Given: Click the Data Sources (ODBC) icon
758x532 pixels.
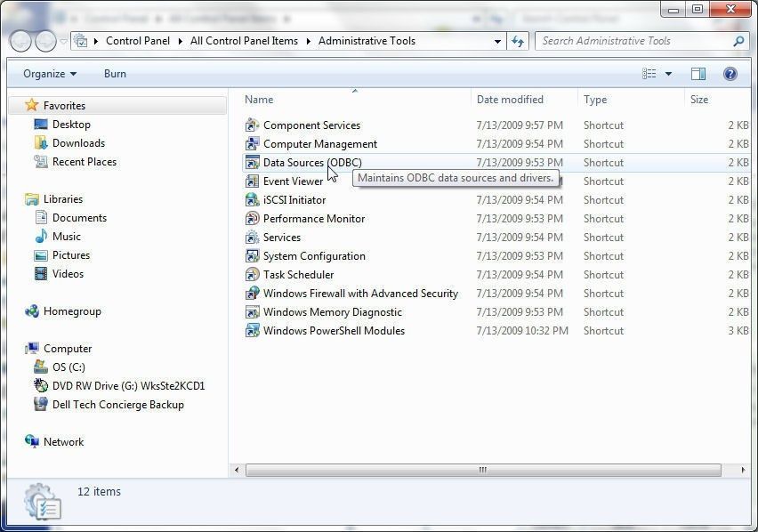Looking at the screenshot, I should (252, 162).
